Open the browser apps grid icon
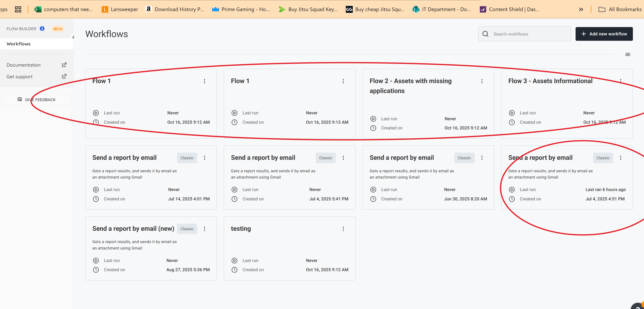Viewport: 644px width, 309px height. pos(18,10)
